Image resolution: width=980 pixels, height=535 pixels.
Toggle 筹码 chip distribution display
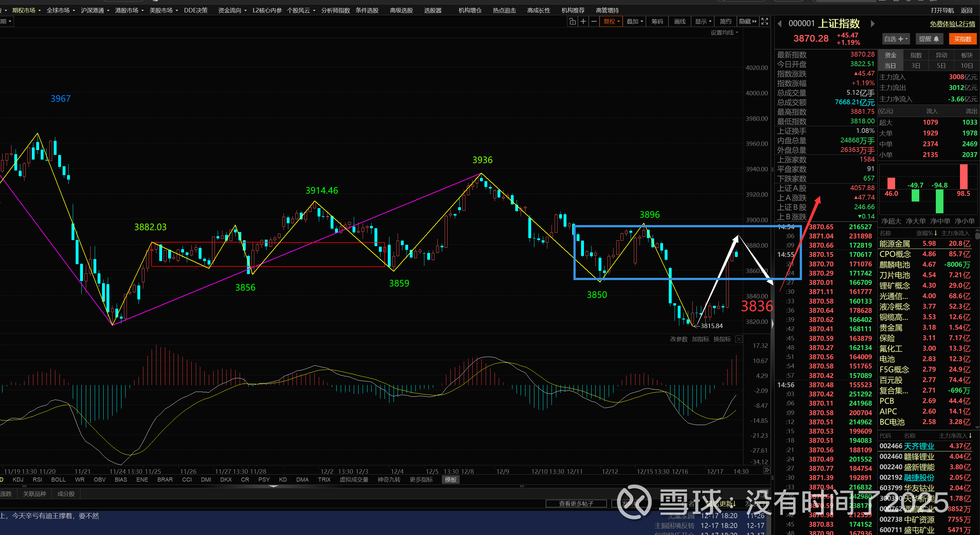pyautogui.click(x=657, y=22)
